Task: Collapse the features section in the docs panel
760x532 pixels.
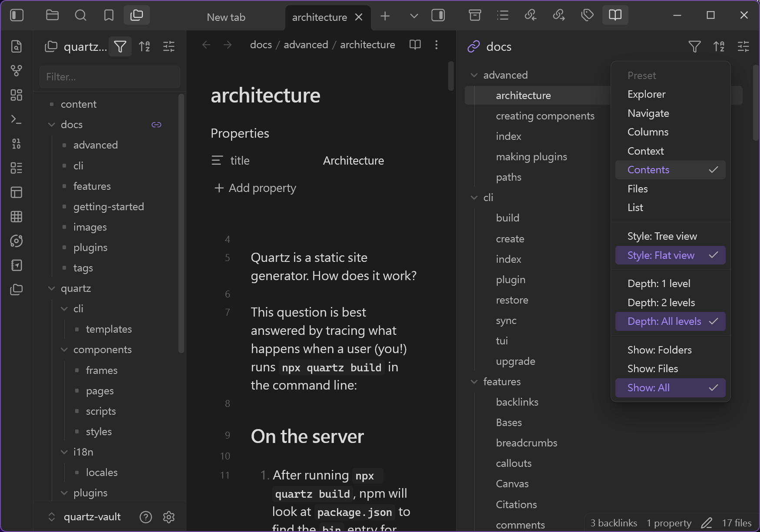Action: point(474,382)
